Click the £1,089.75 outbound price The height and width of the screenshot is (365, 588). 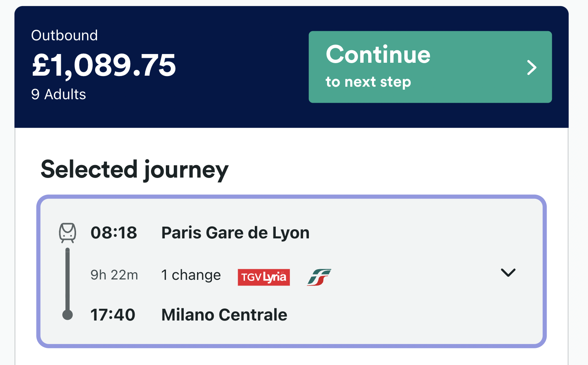tap(104, 65)
